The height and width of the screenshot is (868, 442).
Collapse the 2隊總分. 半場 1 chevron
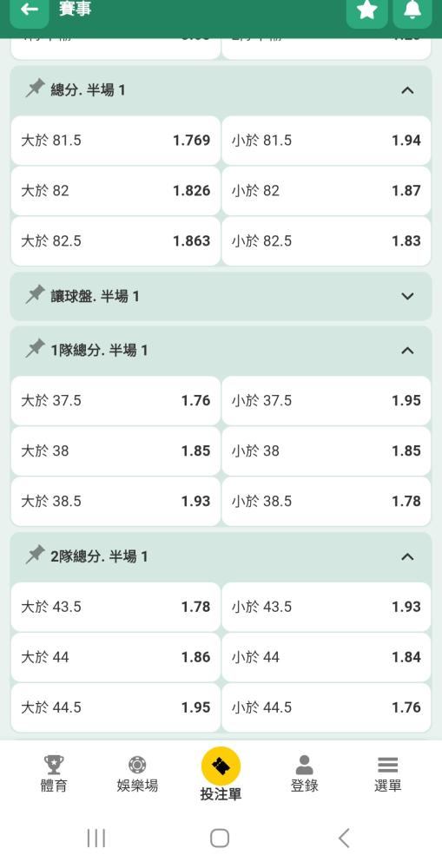tap(407, 556)
